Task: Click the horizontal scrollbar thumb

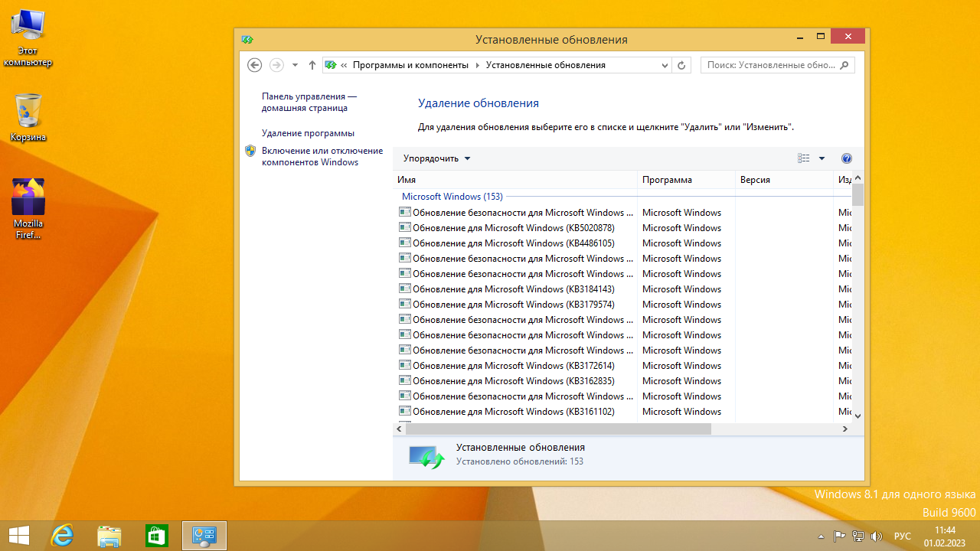Action: (559, 429)
